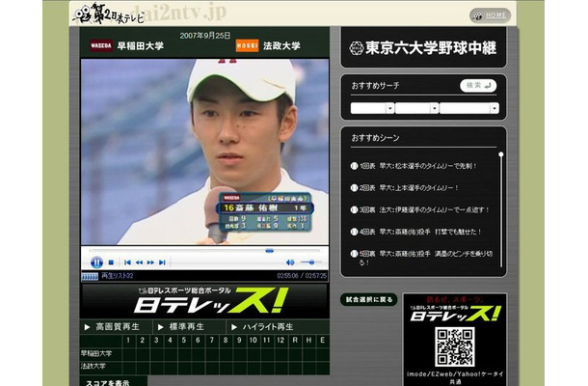Click the 再生リスト32 status text
The height and width of the screenshot is (386, 588).
(x=117, y=276)
